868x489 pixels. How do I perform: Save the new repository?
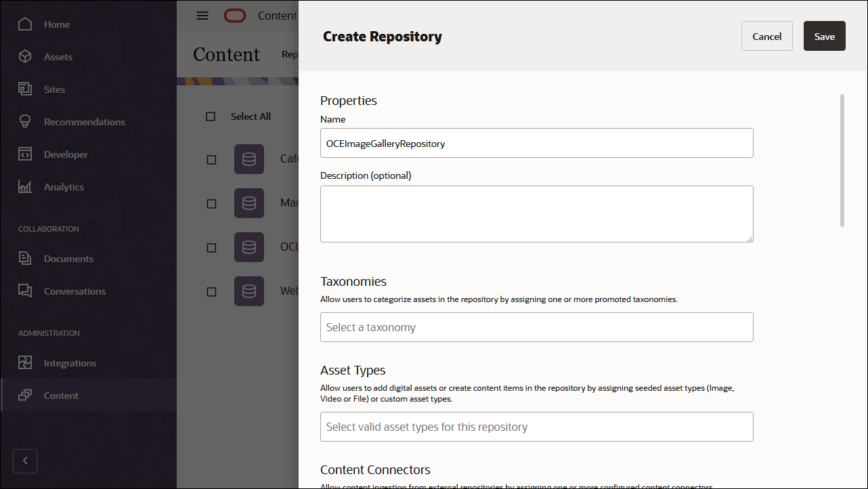[824, 35]
